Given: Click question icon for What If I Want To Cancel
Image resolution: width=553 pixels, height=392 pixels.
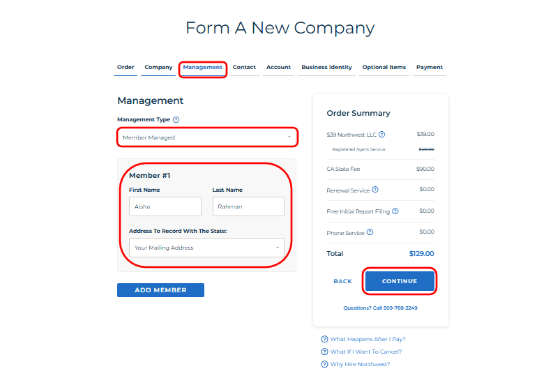Looking at the screenshot, I should point(324,352).
